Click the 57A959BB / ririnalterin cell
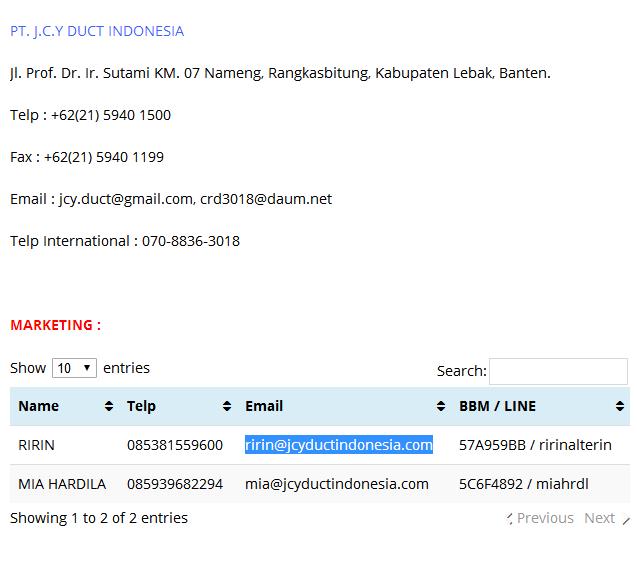 point(535,445)
